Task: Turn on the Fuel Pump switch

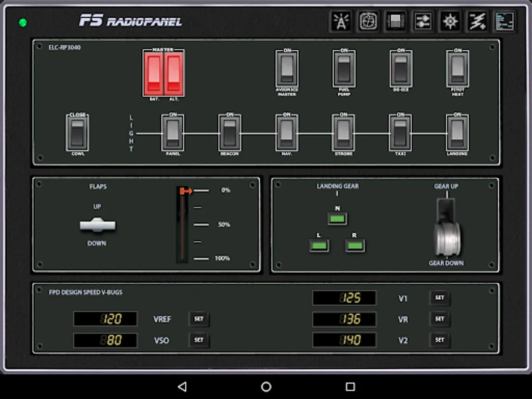Action: [x=344, y=69]
